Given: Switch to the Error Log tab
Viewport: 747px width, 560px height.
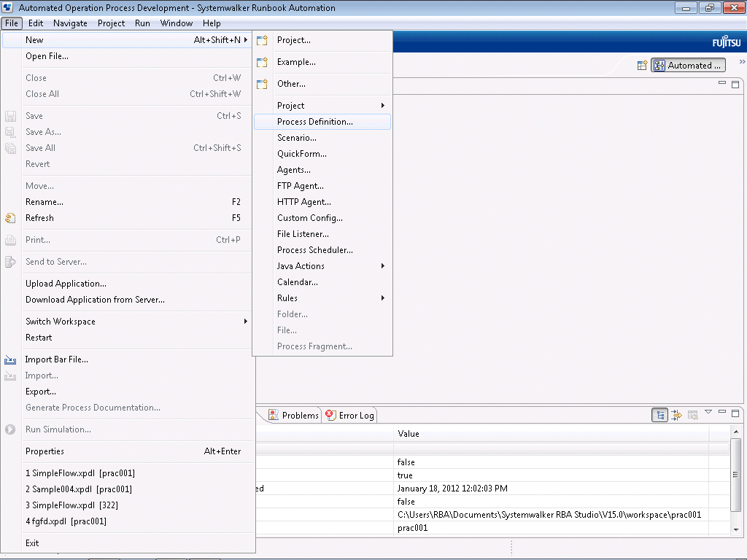Looking at the screenshot, I should (350, 415).
